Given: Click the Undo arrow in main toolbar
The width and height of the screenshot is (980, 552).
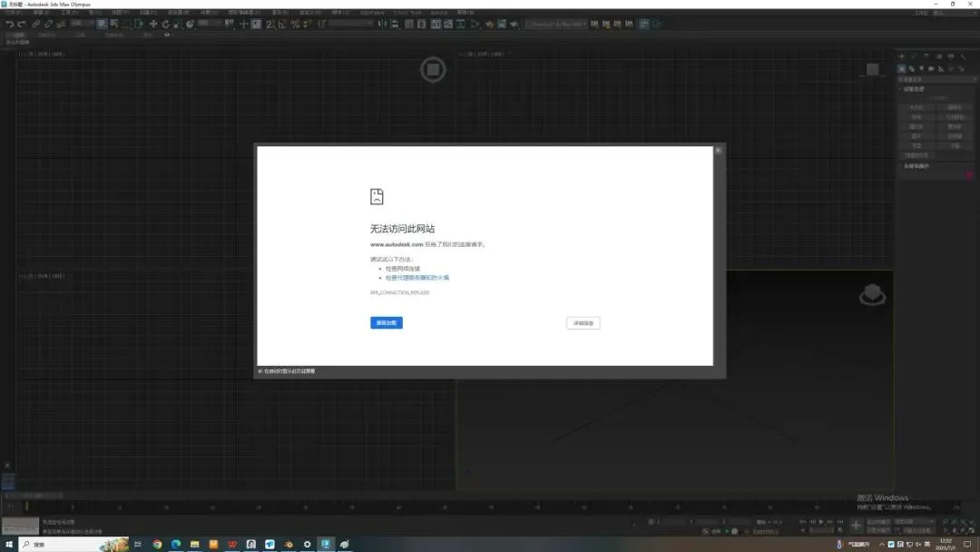Looking at the screenshot, I should 9,25.
